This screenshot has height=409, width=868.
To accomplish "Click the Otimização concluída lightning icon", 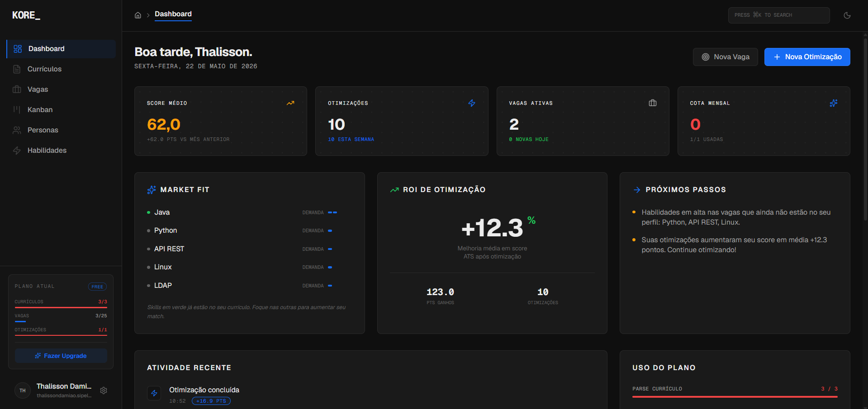I will pos(154,393).
